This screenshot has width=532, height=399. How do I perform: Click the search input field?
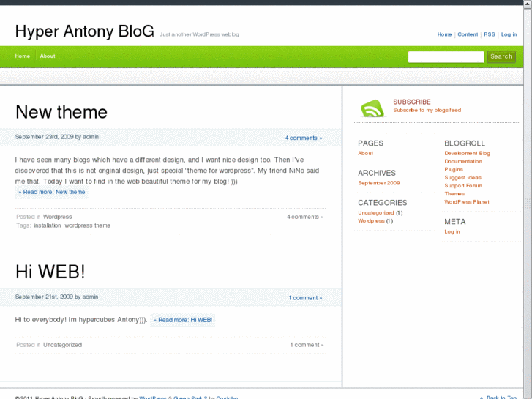coord(446,56)
